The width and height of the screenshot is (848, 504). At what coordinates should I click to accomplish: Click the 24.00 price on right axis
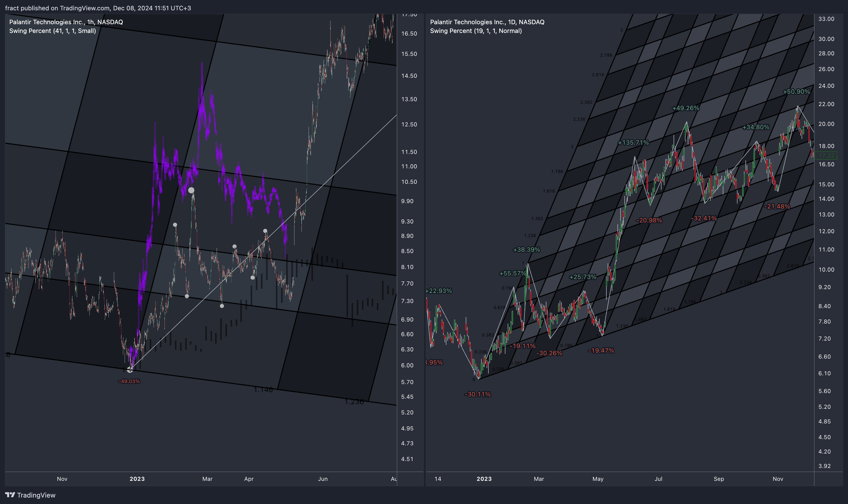pos(826,86)
